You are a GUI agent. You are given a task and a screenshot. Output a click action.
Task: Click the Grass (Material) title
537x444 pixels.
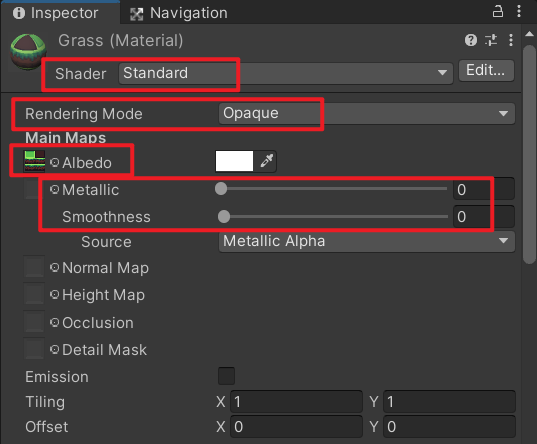(121, 40)
